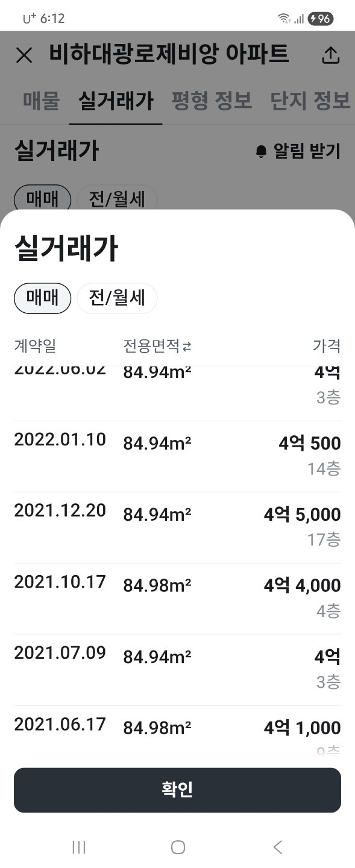The image size is (355, 868).
Task: Tap the share icon in the header
Action: (x=331, y=55)
